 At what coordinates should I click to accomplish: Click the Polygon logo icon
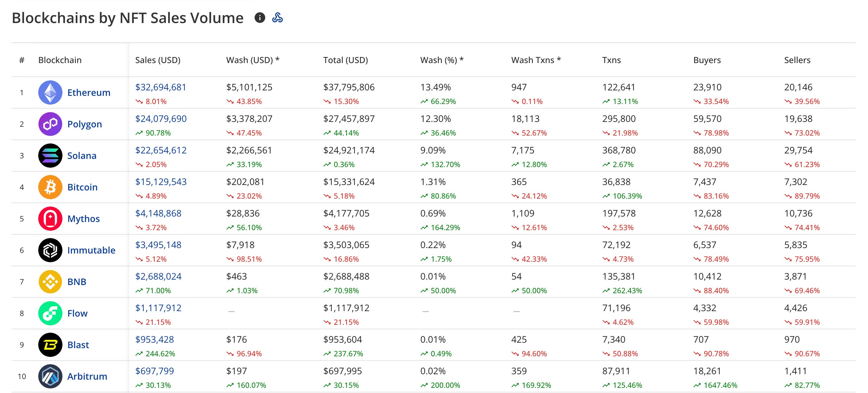[50, 124]
